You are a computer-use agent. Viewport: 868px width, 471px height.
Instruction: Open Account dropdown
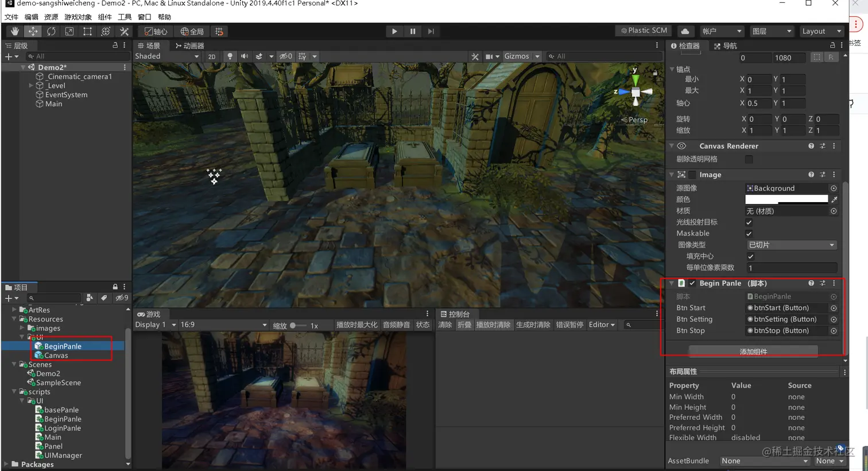coord(722,31)
